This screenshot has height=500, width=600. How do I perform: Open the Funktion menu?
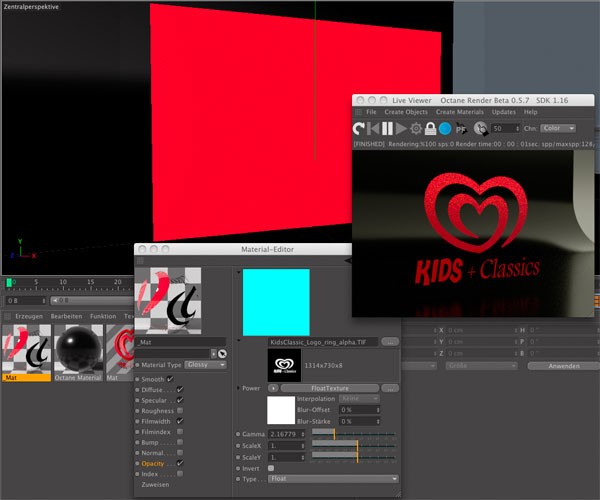click(103, 316)
